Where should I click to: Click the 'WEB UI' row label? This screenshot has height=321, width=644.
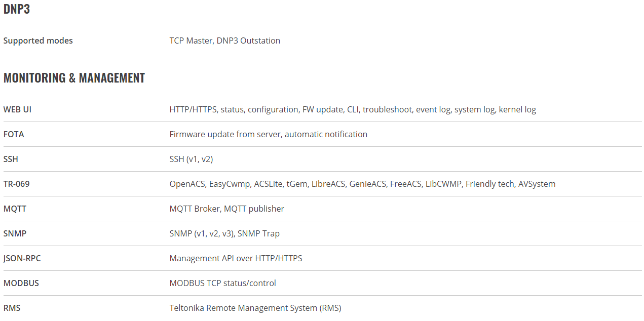(x=17, y=109)
